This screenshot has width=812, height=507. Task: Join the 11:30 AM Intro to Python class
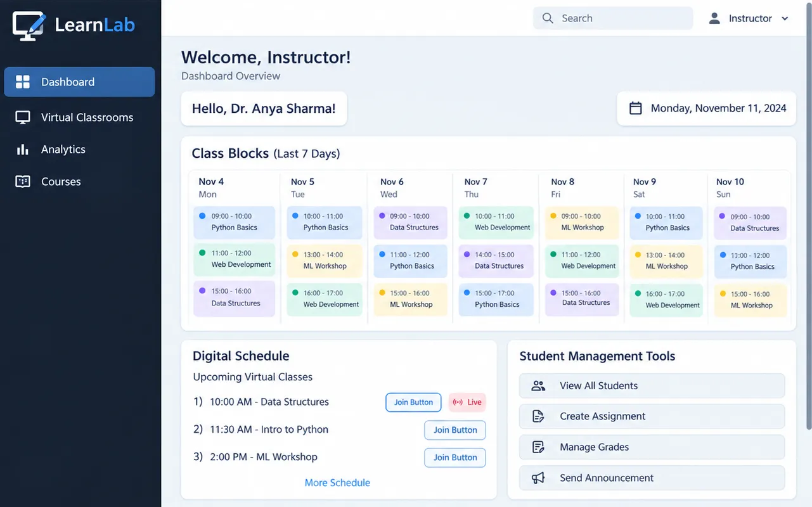455,430
